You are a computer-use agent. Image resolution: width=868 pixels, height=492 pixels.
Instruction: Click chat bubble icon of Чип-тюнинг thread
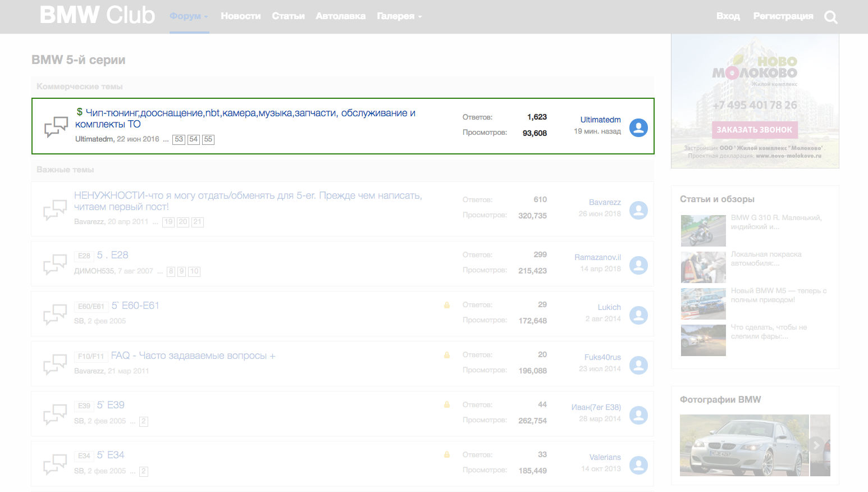pyautogui.click(x=56, y=127)
